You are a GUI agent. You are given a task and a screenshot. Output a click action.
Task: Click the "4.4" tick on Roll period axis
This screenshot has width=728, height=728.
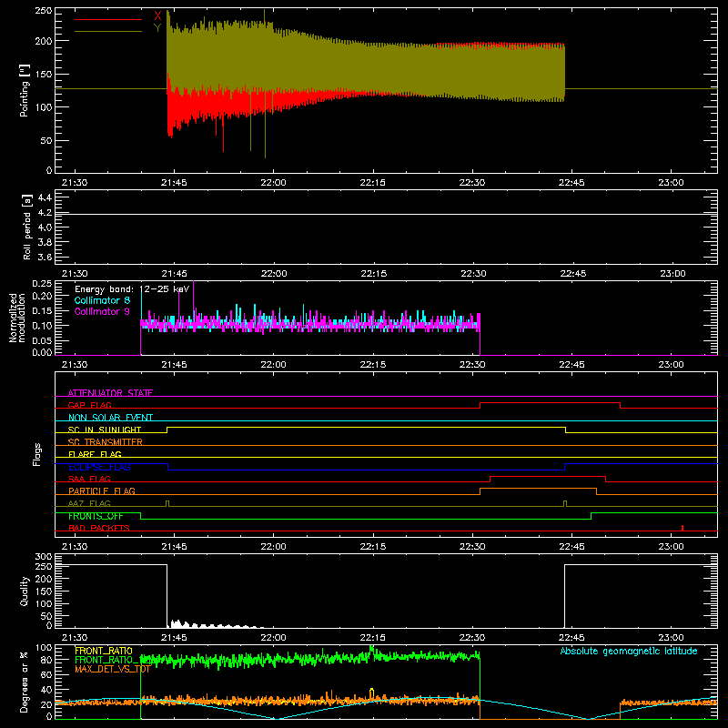[x=45, y=197]
